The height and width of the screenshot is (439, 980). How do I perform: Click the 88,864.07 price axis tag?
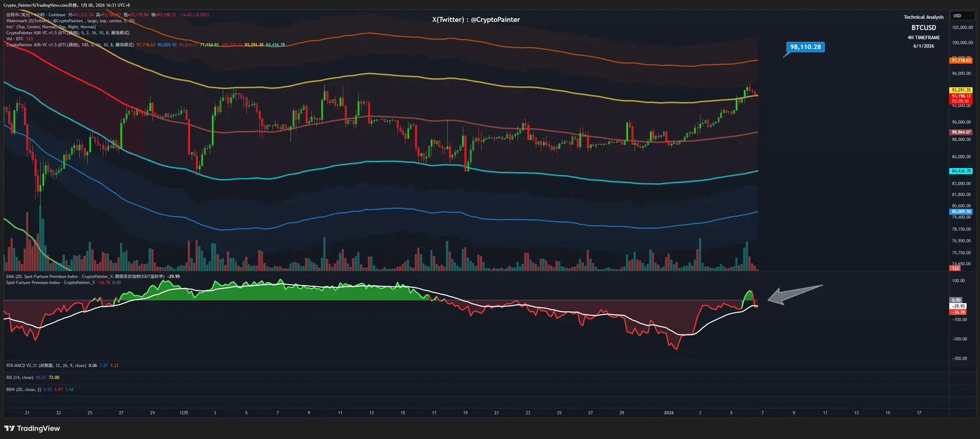(x=961, y=132)
